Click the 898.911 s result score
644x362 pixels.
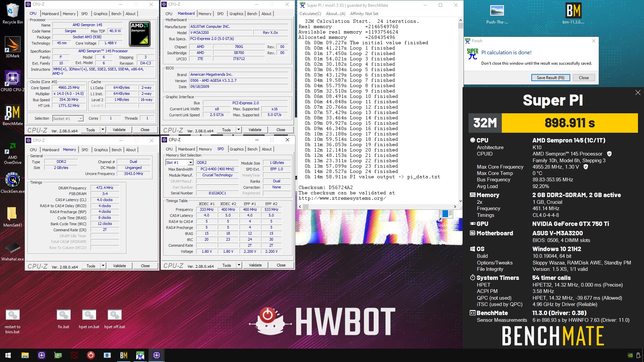[x=570, y=123]
